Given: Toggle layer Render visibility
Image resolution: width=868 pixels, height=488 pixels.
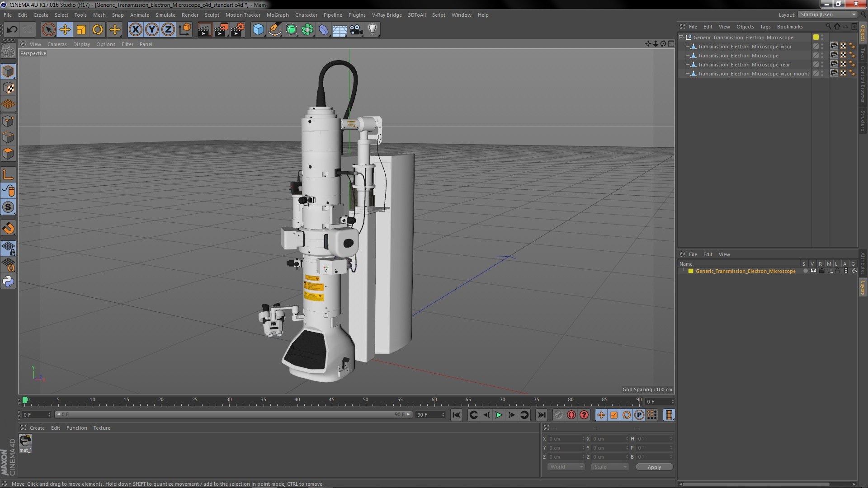Looking at the screenshot, I should point(821,271).
